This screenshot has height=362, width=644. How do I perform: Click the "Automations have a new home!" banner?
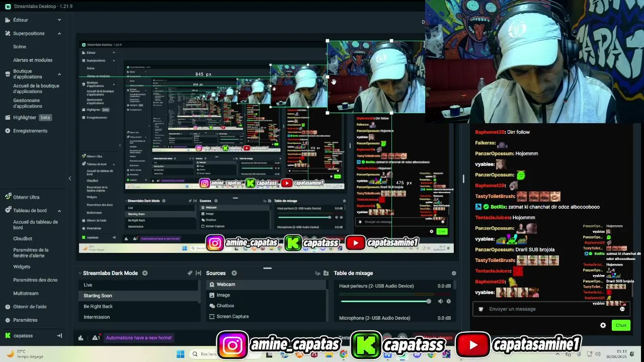tap(139, 338)
